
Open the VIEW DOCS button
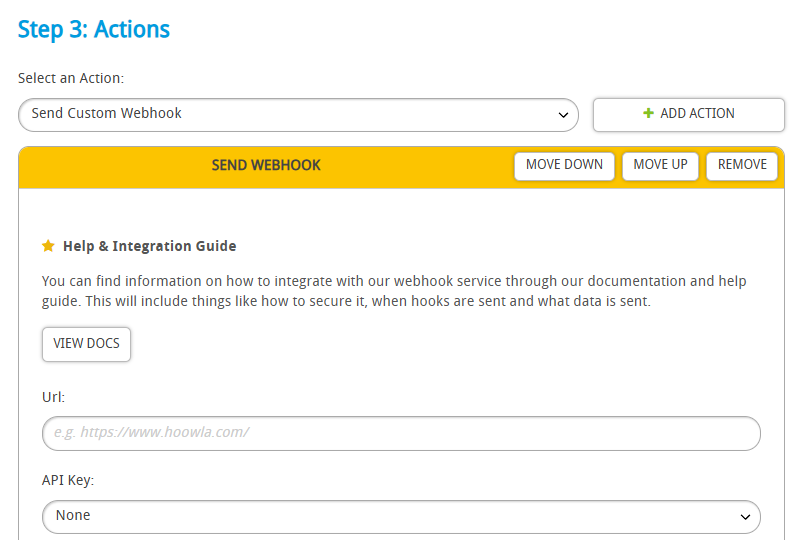tap(86, 344)
